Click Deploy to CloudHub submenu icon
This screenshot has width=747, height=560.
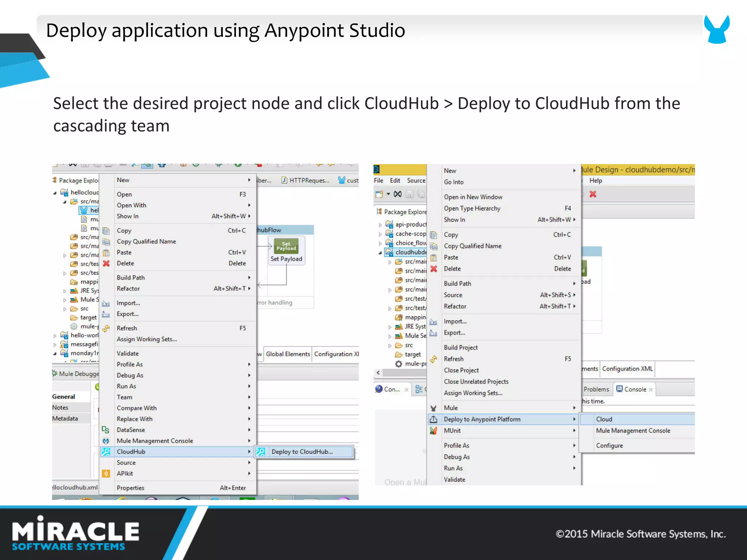[260, 452]
